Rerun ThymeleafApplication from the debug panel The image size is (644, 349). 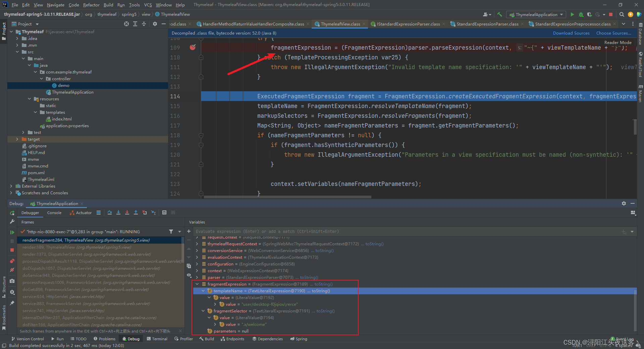tap(12, 213)
